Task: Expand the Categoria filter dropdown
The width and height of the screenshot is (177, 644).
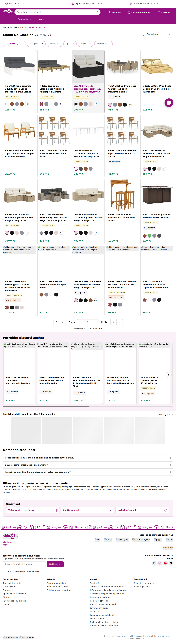Action: click(x=36, y=44)
